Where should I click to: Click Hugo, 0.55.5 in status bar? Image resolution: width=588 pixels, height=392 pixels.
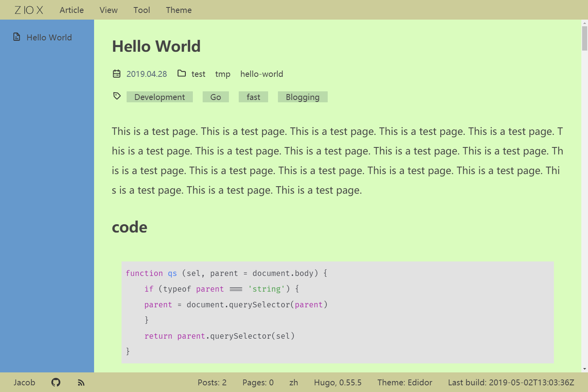(x=338, y=383)
